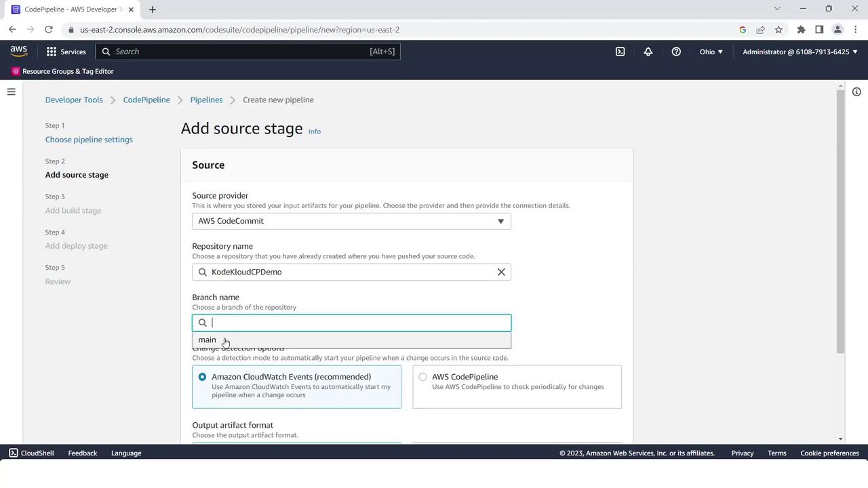The width and height of the screenshot is (868, 488).
Task: Open Info link next to heading
Action: pos(315,131)
